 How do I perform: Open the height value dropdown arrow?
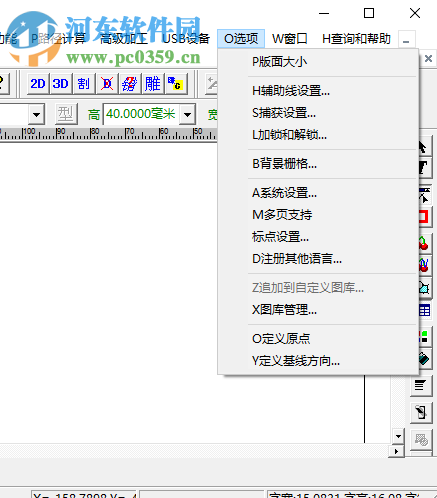click(x=188, y=114)
